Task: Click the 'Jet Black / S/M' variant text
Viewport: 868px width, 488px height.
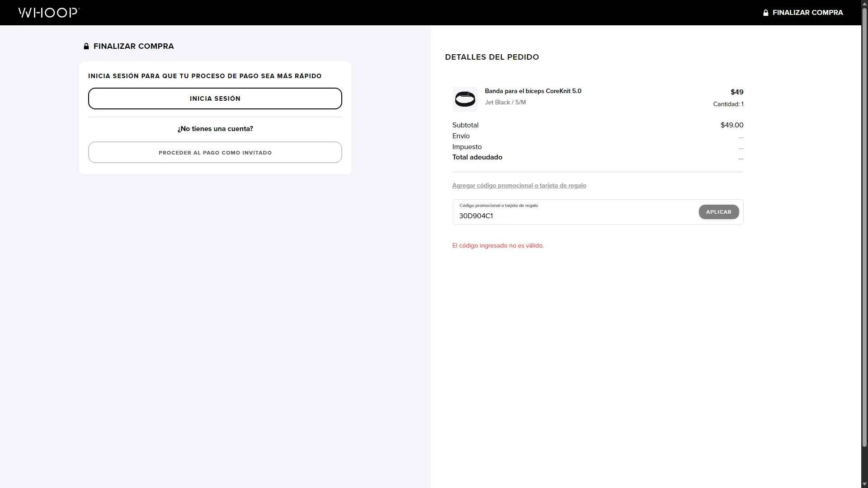Action: 505,103
